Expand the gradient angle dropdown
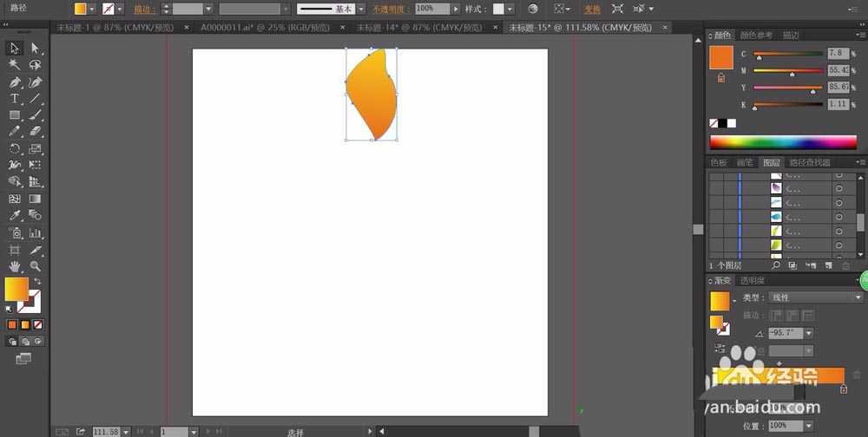868x437 pixels. click(x=809, y=333)
